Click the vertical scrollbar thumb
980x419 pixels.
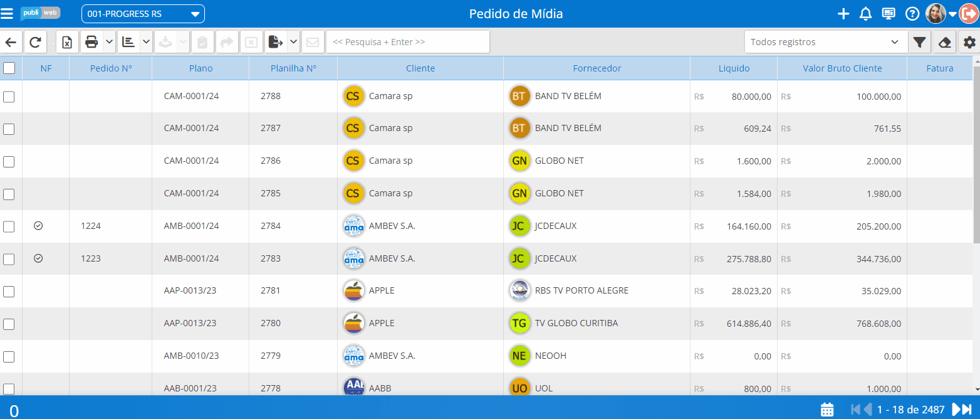point(976,154)
